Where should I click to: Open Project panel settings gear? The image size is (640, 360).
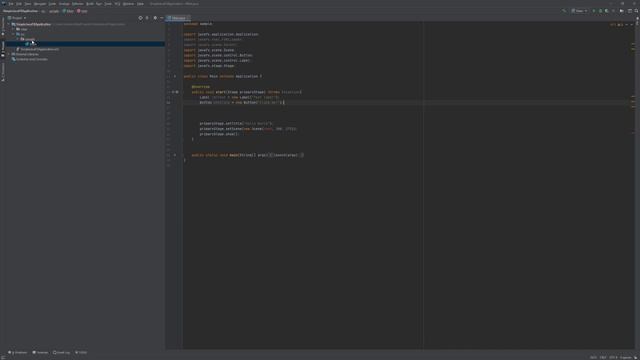click(x=155, y=18)
